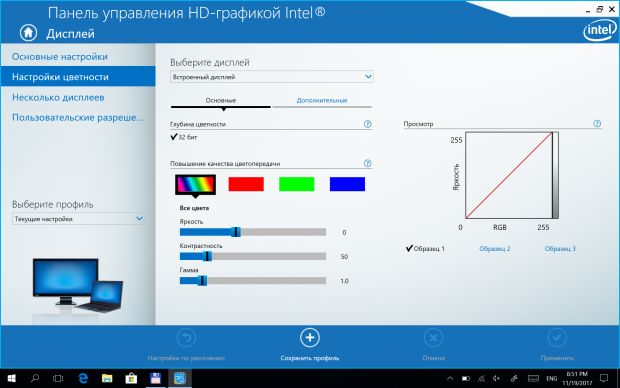Click the Отмена cancel icon
Screen dimensions: 620x388
(433, 338)
